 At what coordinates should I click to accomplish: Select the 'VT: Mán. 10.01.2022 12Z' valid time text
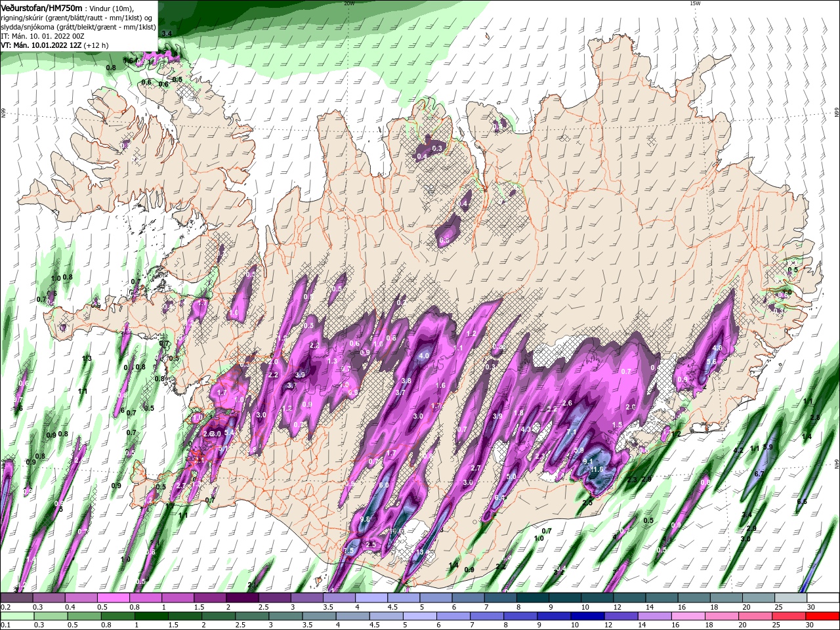click(x=41, y=45)
